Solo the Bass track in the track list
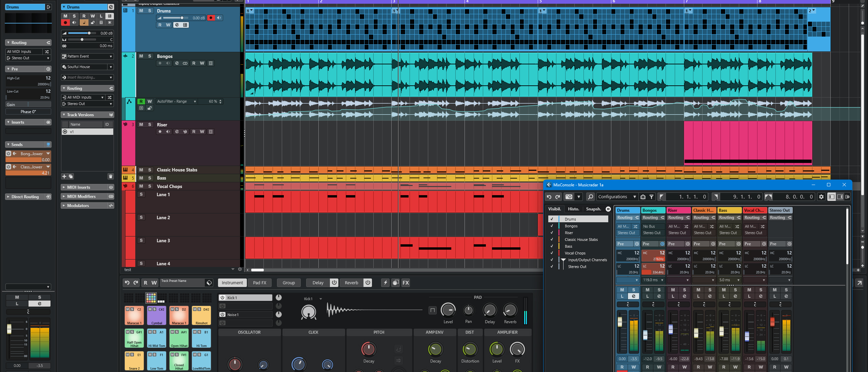This screenshot has height=372, width=868. pyautogui.click(x=150, y=178)
